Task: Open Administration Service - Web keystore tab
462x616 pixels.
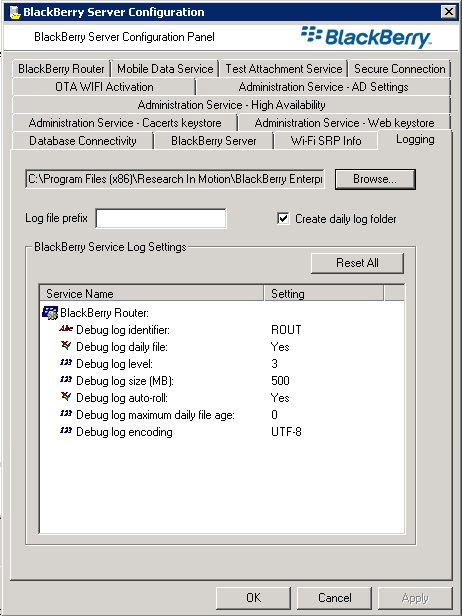Action: point(345,123)
